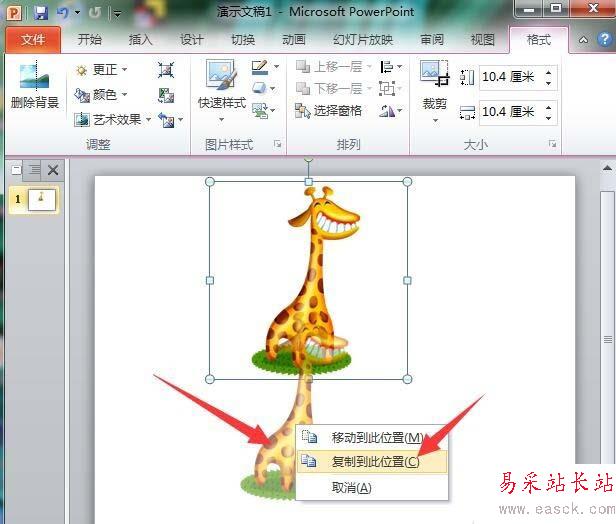Open the Picture Styles (图片样式) dialog launcher
The height and width of the screenshot is (524, 616).
tap(277, 144)
